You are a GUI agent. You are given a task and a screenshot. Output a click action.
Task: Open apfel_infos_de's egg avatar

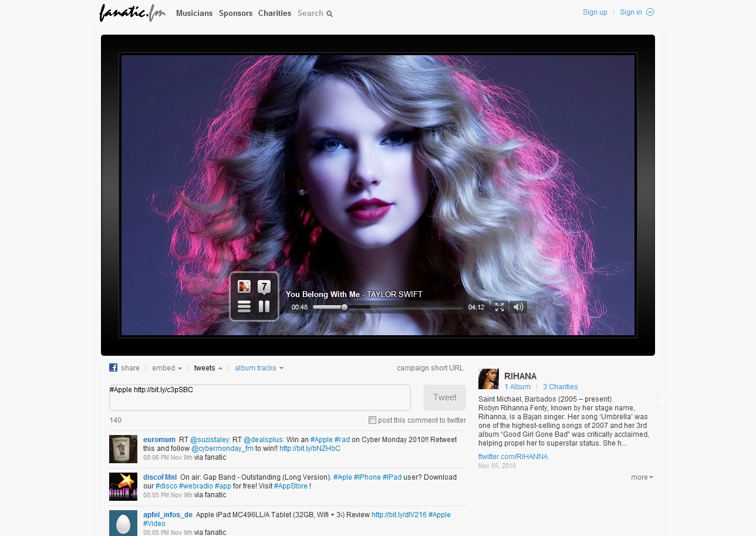click(123, 523)
